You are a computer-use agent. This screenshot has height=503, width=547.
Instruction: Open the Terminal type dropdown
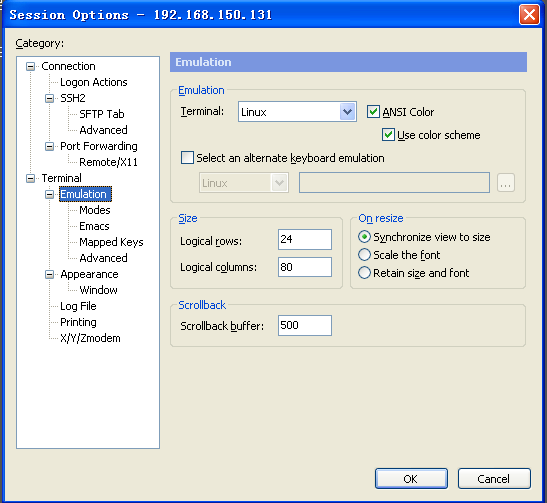pyautogui.click(x=347, y=112)
